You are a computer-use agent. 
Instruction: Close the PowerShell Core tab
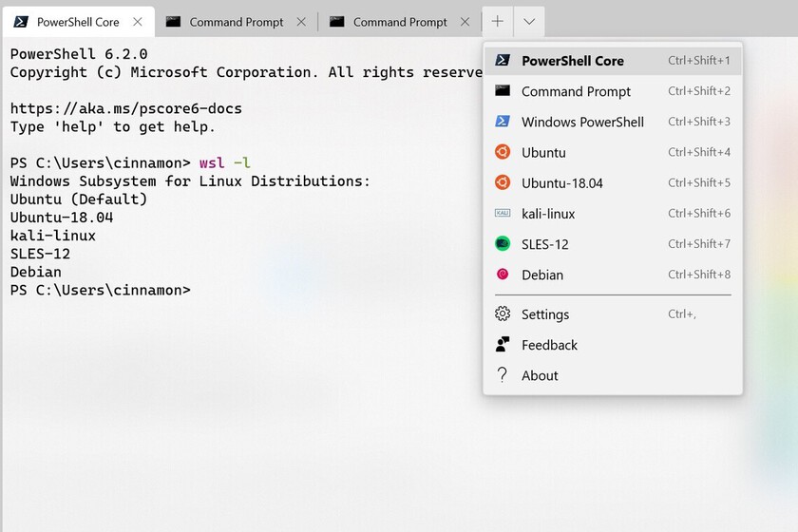(x=138, y=22)
